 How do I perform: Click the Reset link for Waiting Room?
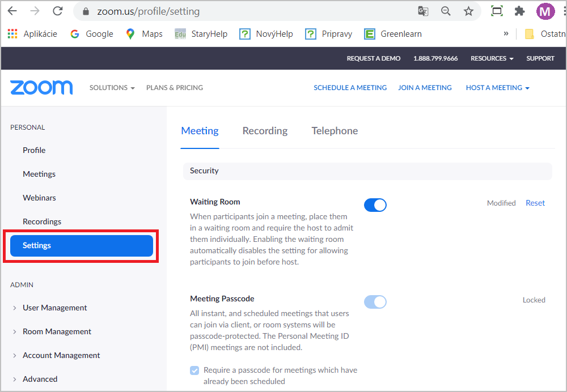pyautogui.click(x=535, y=203)
